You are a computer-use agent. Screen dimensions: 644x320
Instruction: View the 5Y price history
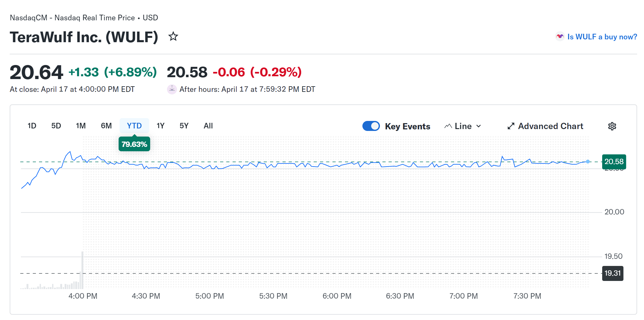click(184, 126)
